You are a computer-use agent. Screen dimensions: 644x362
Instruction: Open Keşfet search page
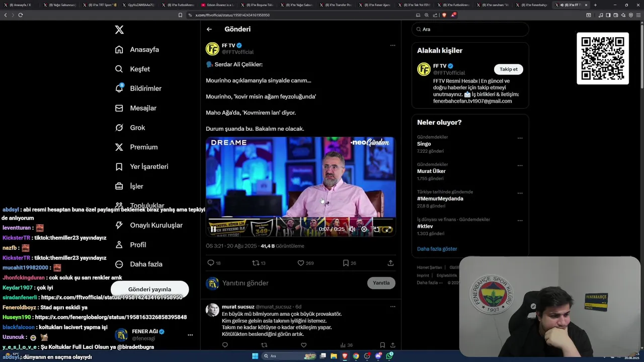[132, 69]
